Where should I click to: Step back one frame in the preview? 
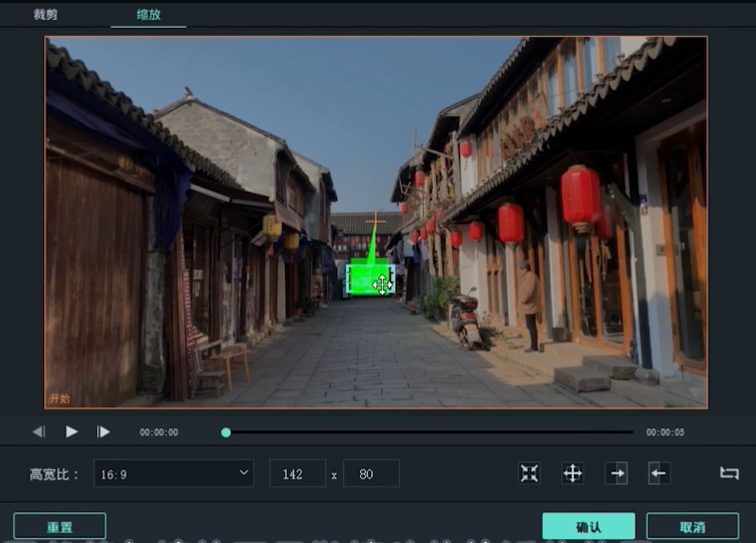(x=38, y=431)
